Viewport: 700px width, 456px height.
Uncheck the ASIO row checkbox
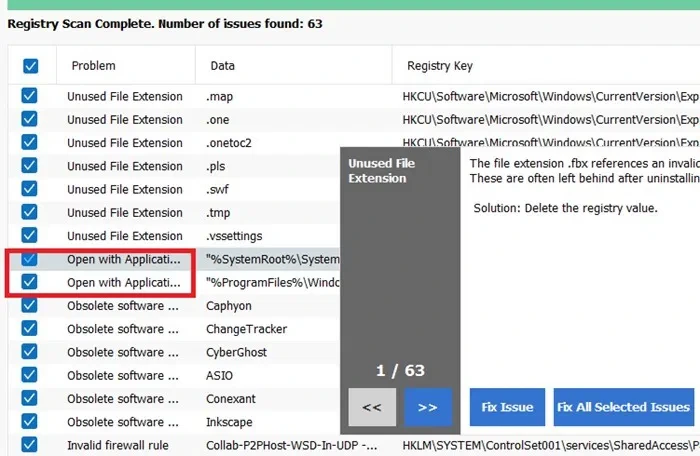[29, 375]
